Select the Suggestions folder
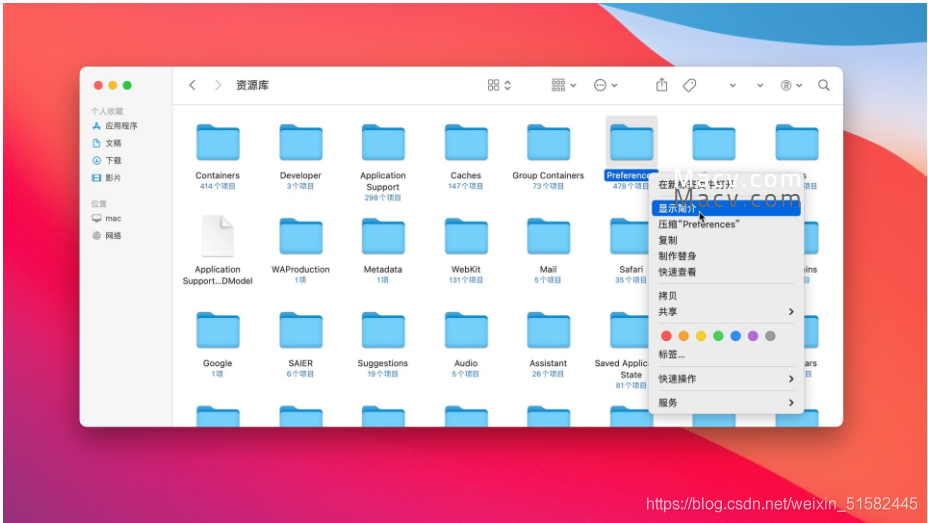Image resolution: width=928 pixels, height=523 pixels. [x=383, y=330]
